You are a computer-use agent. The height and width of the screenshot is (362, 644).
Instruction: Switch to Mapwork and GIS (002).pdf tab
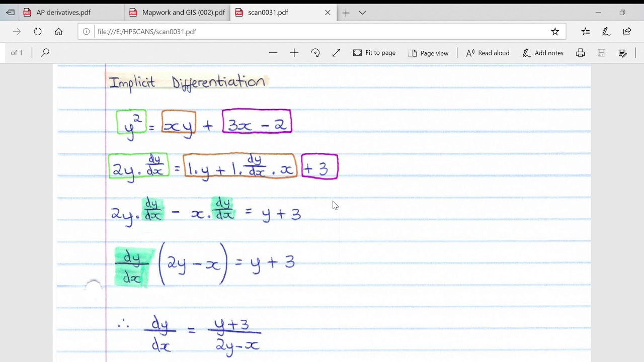coord(177,13)
